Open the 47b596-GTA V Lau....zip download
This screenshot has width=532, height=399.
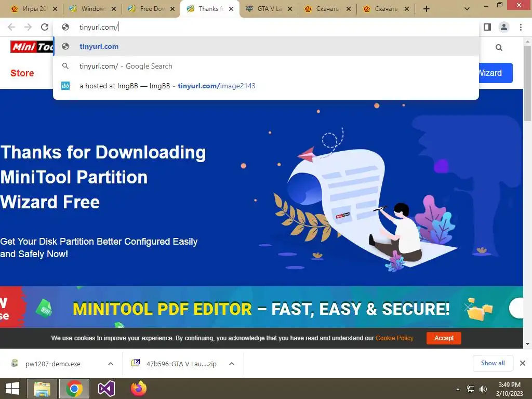point(181,364)
